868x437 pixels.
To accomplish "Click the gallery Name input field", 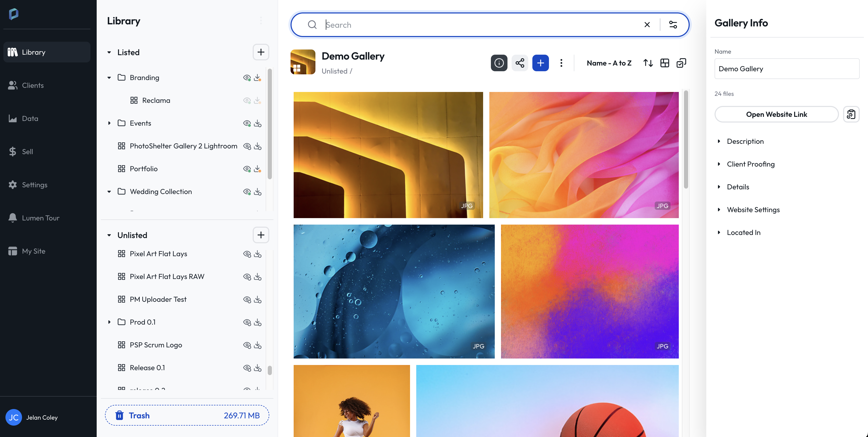I will click(x=787, y=69).
